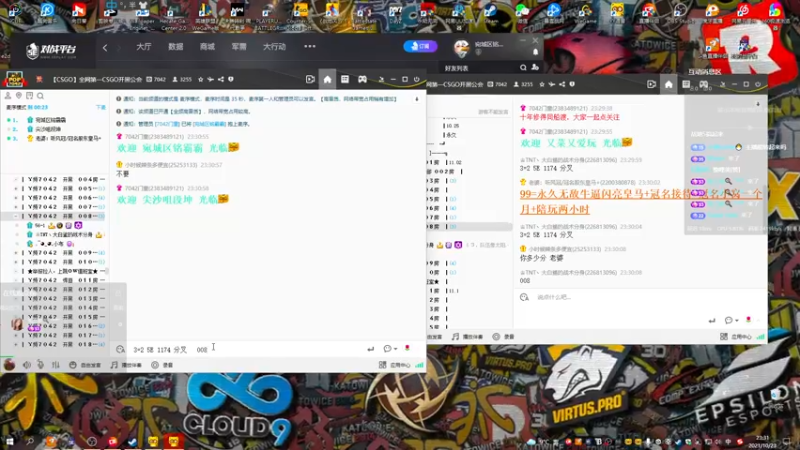Screen dimensions: 800x450
Task: Expand room 006 in the channel tree
Action: point(16,198)
